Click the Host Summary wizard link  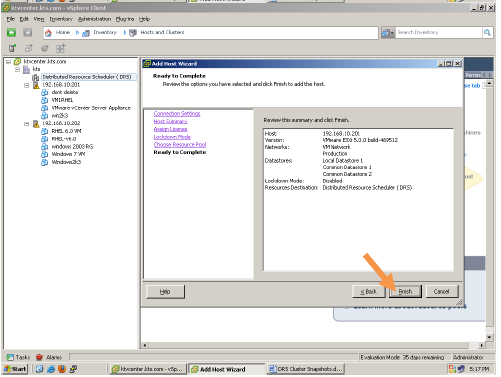coord(170,122)
